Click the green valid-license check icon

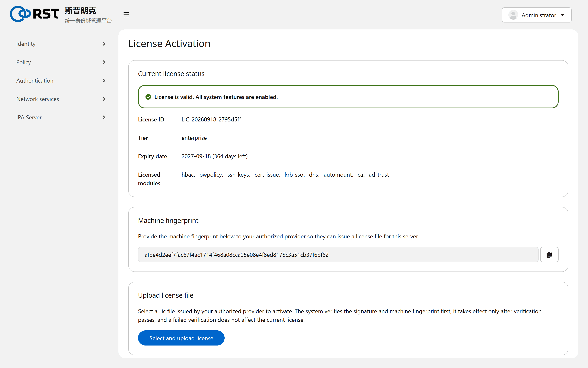click(x=148, y=97)
